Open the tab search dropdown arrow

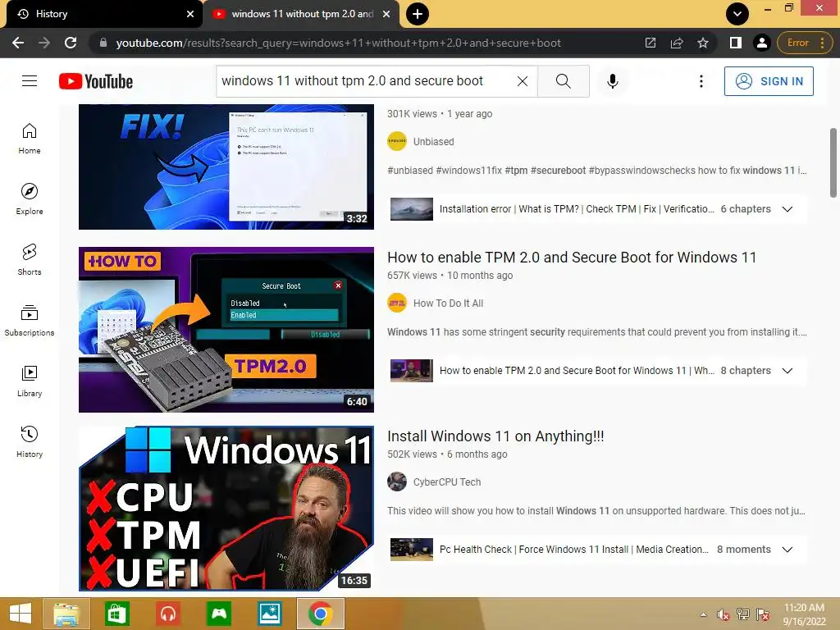[x=737, y=14]
